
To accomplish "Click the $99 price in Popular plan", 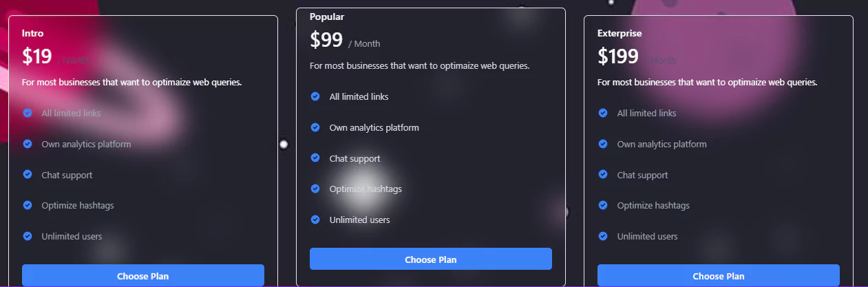I will pyautogui.click(x=326, y=40).
